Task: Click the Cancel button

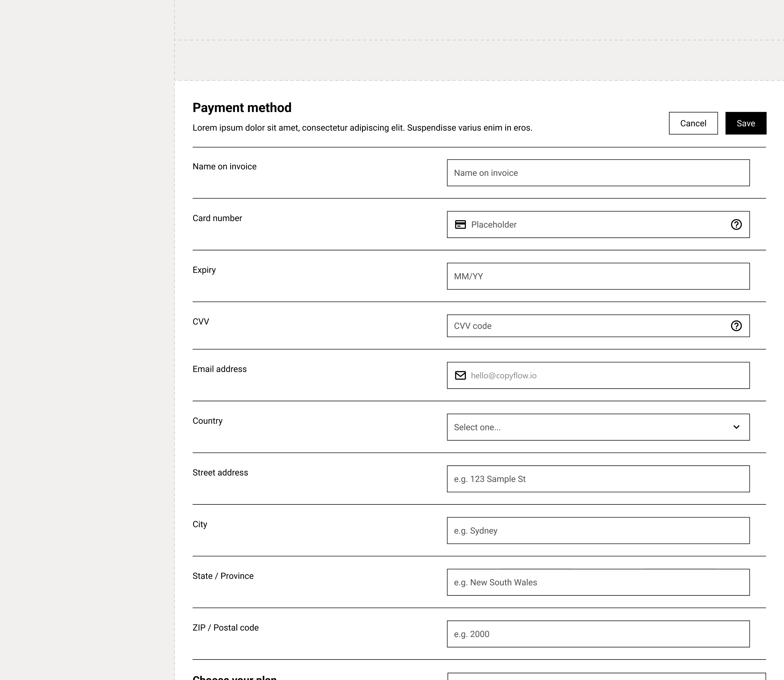Action: point(693,123)
